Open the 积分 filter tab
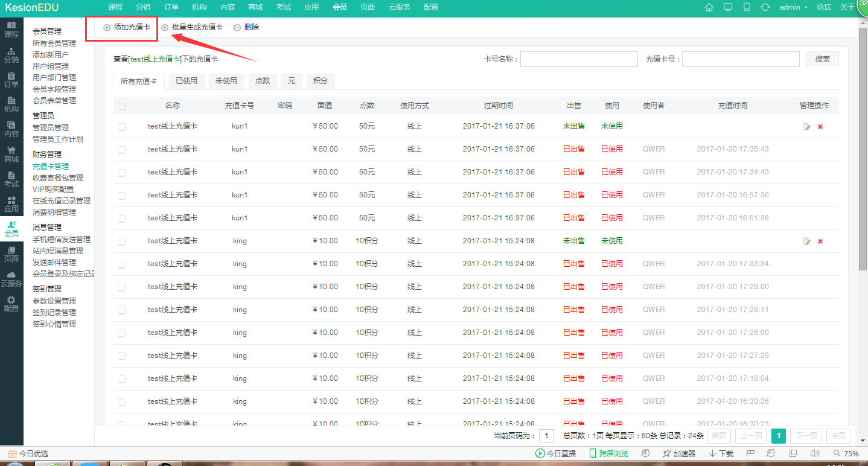The image size is (868, 466). coord(320,80)
